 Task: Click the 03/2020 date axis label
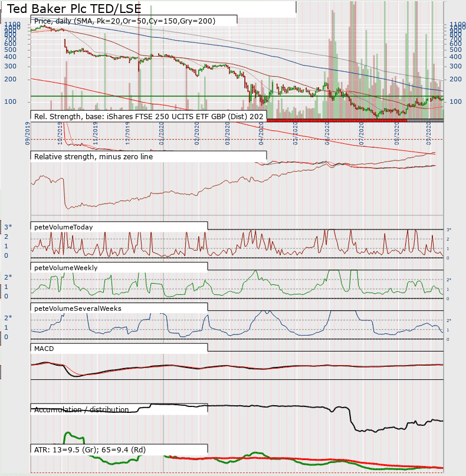(227, 133)
